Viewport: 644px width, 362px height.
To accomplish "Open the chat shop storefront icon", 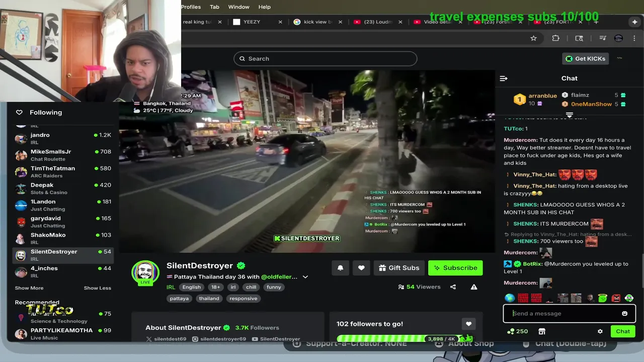I will (542, 331).
